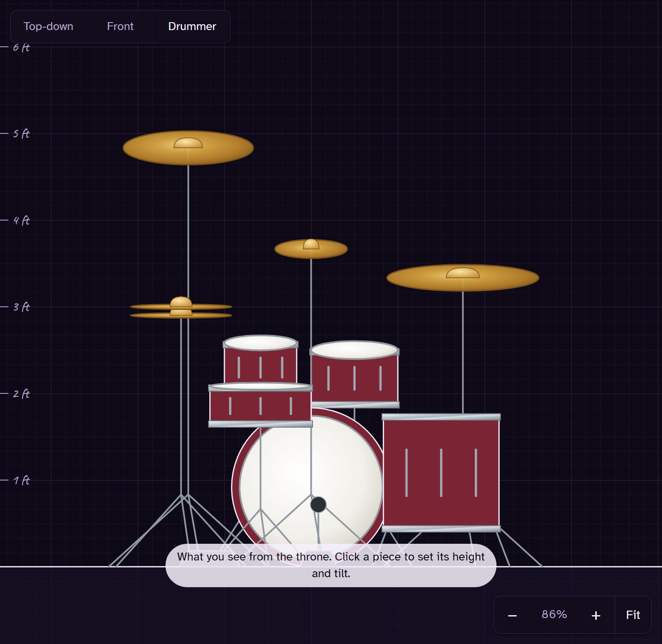Select the smaller rack tom above the snare
Image resolution: width=662 pixels, height=644 pixels.
[260, 358]
